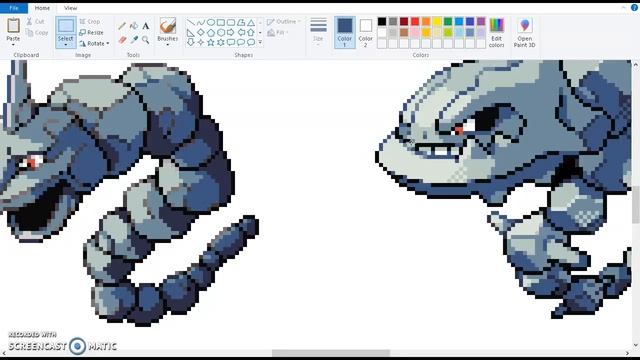The height and width of the screenshot is (360, 640).
Task: Choose the Line shape
Action: tap(191, 22)
